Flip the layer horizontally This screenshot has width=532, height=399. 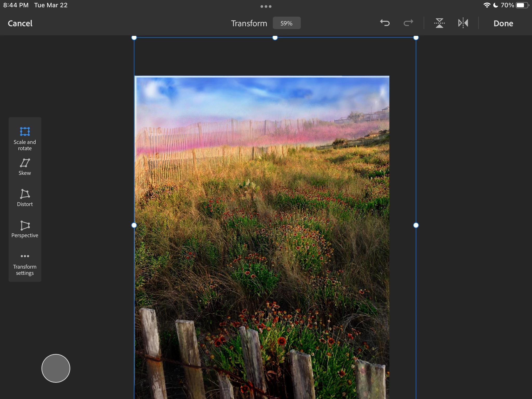[463, 23]
